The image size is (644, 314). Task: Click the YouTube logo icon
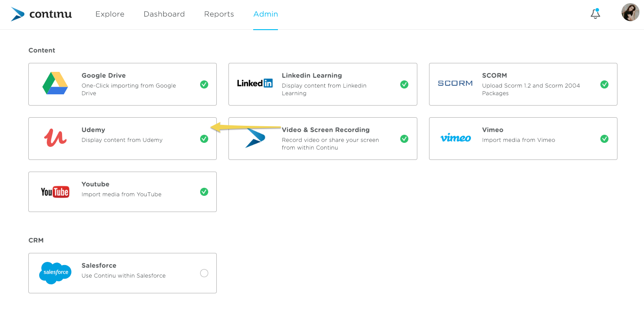[x=55, y=192]
